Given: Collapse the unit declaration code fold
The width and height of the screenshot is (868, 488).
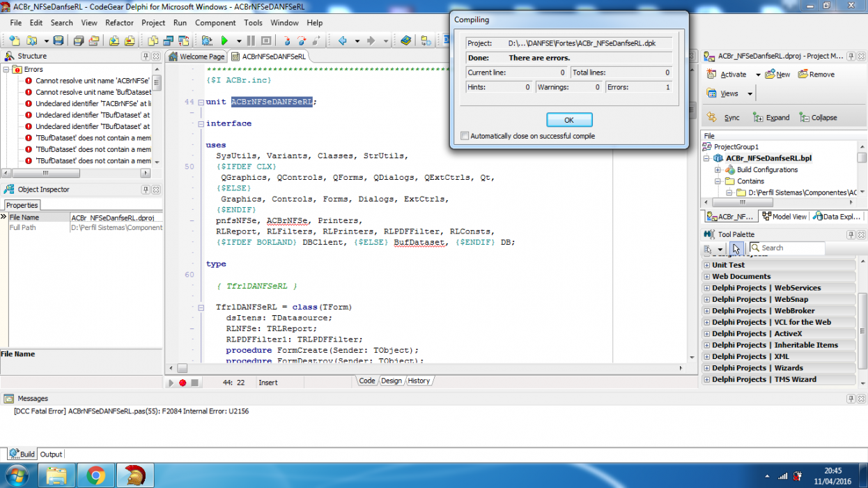Looking at the screenshot, I should click(201, 102).
